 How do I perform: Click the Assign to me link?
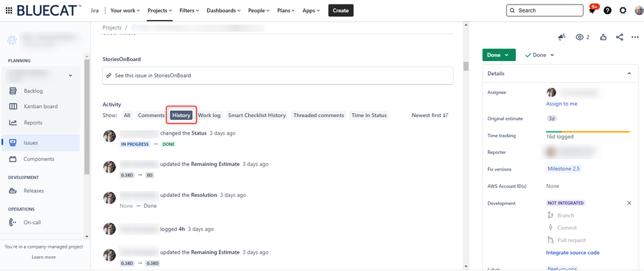click(561, 104)
